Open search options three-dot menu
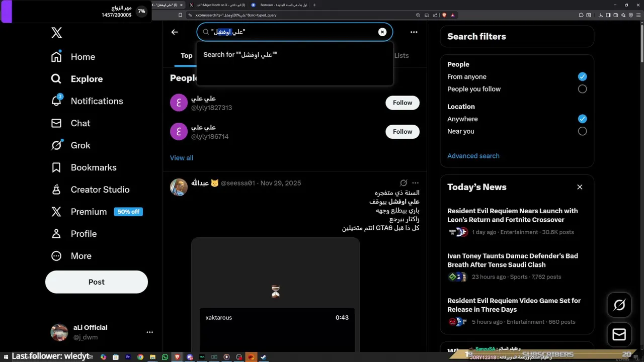 414,32
